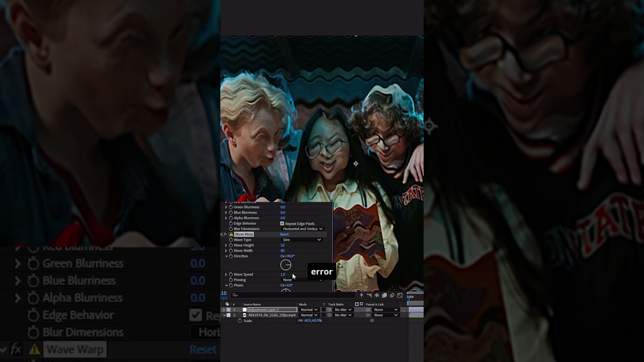The width and height of the screenshot is (644, 362).
Task: Toggle the Direction stopwatch
Action: coord(231,256)
